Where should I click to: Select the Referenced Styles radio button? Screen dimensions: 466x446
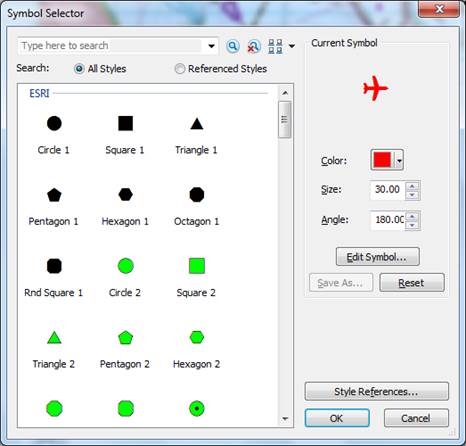click(x=180, y=69)
